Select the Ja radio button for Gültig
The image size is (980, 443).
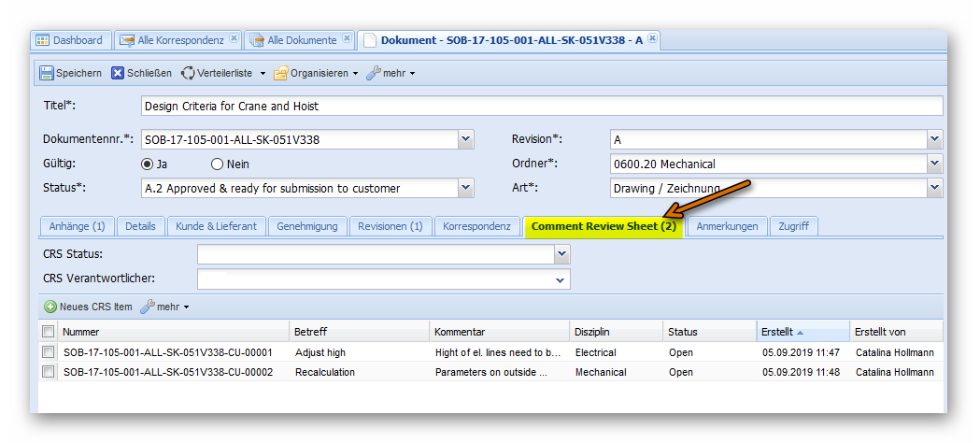pos(147,164)
